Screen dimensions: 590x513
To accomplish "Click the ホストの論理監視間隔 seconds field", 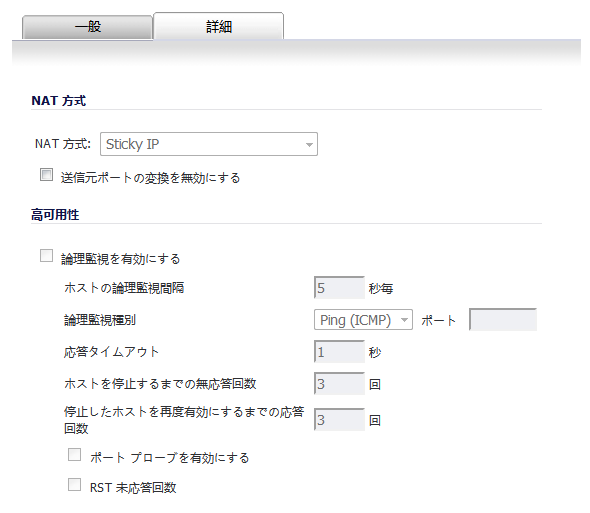I will (x=339, y=288).
